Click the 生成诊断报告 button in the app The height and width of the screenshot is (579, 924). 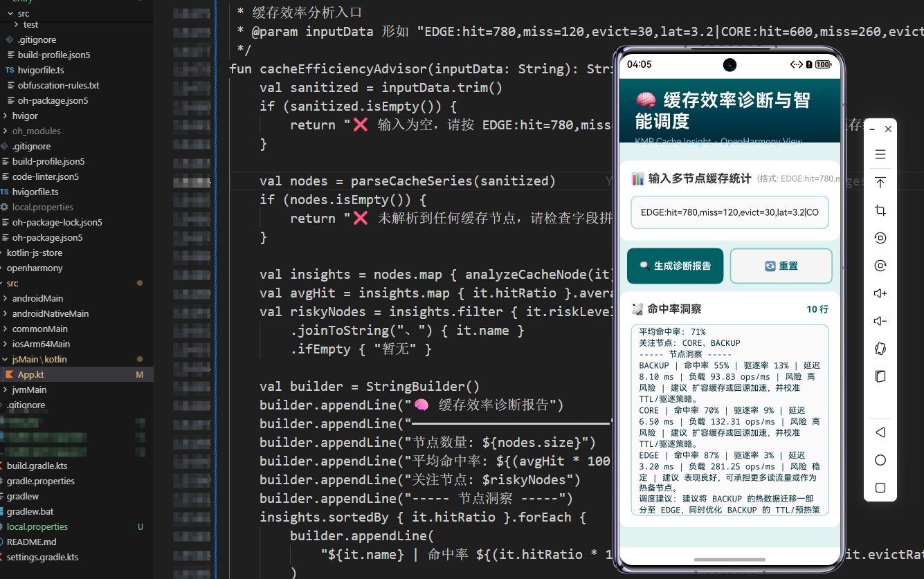tap(675, 266)
